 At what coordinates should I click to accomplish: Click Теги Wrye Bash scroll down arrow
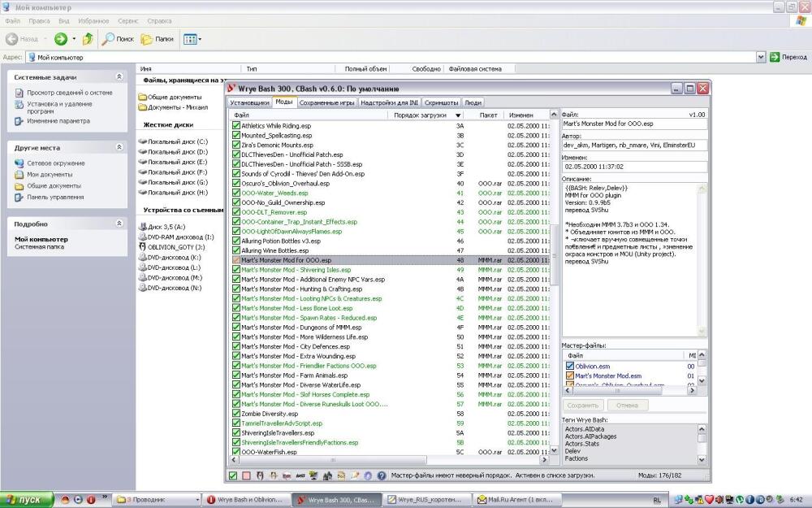pyautogui.click(x=702, y=459)
